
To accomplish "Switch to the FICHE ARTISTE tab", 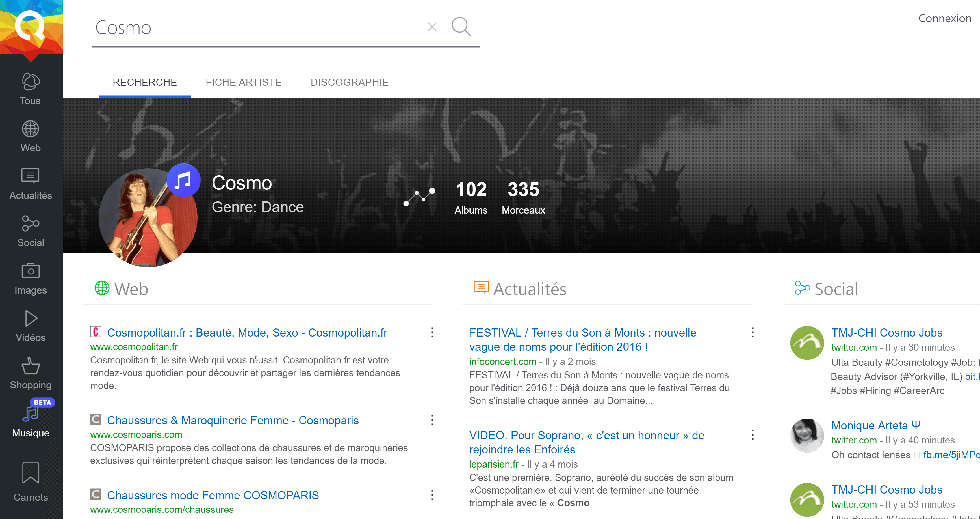I will point(244,82).
